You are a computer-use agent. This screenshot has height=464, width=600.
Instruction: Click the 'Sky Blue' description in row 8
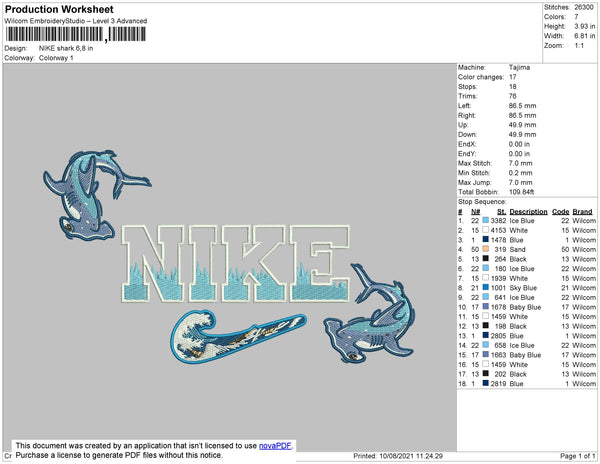[x=523, y=288]
